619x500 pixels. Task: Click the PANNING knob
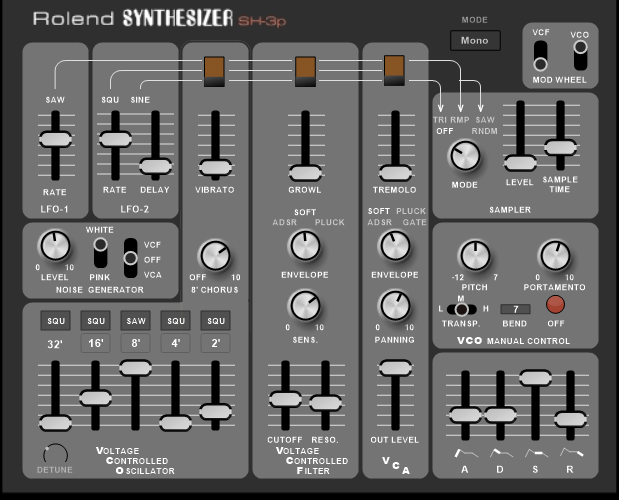[x=395, y=306]
